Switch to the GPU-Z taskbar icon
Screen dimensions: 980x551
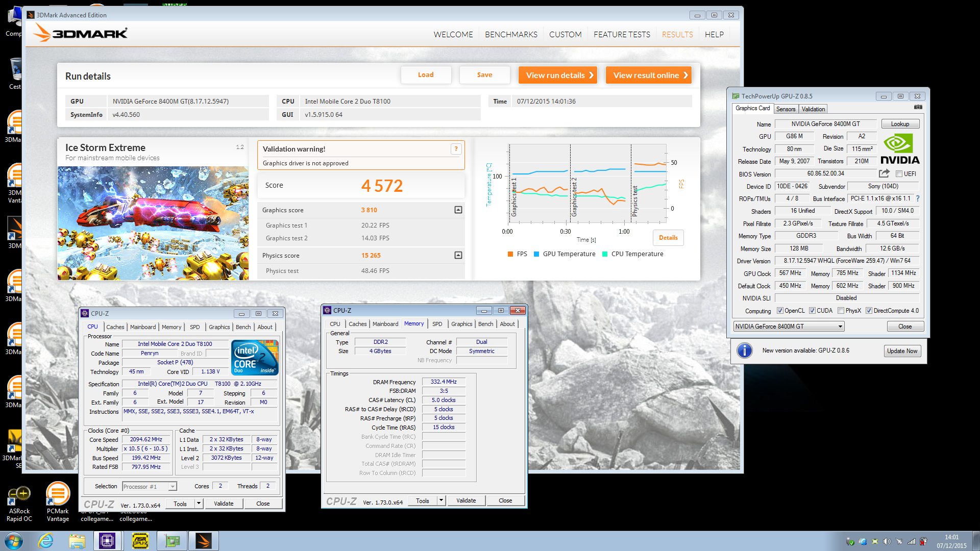tap(172, 541)
